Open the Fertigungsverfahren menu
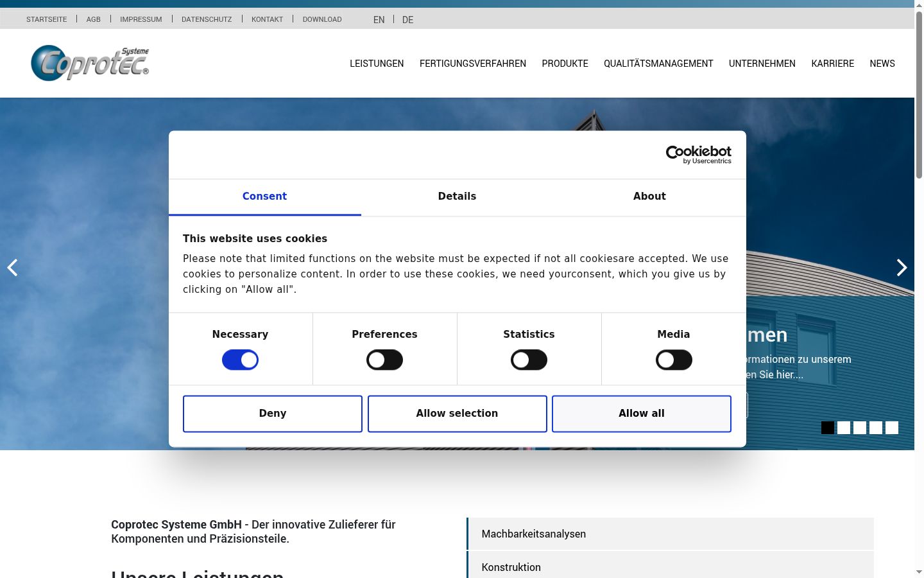The image size is (924, 578). click(473, 64)
